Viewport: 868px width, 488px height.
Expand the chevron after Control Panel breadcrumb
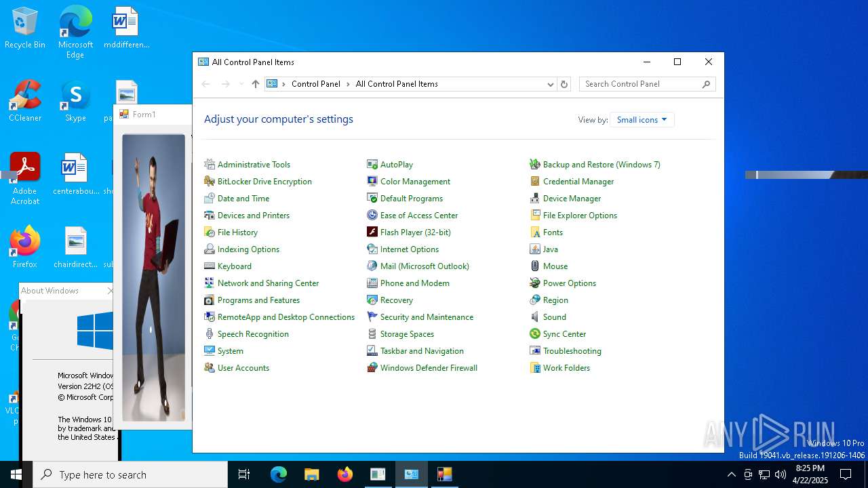point(349,84)
